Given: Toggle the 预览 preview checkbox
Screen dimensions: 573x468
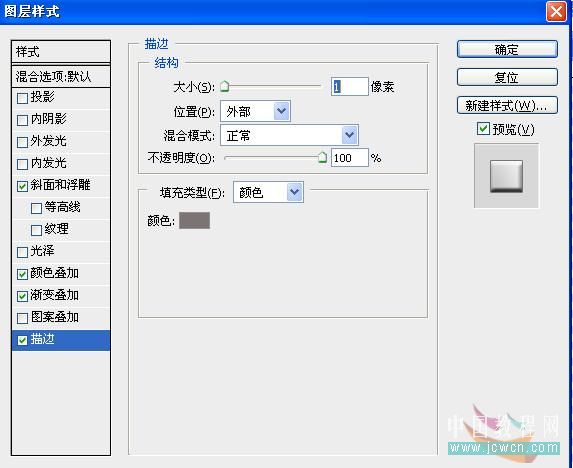Looking at the screenshot, I should (x=483, y=128).
